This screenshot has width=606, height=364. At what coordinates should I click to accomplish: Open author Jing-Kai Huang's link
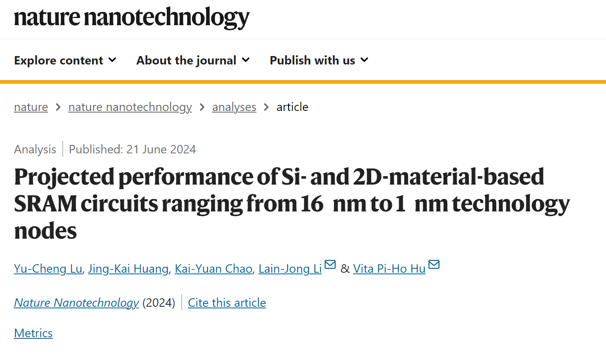128,269
